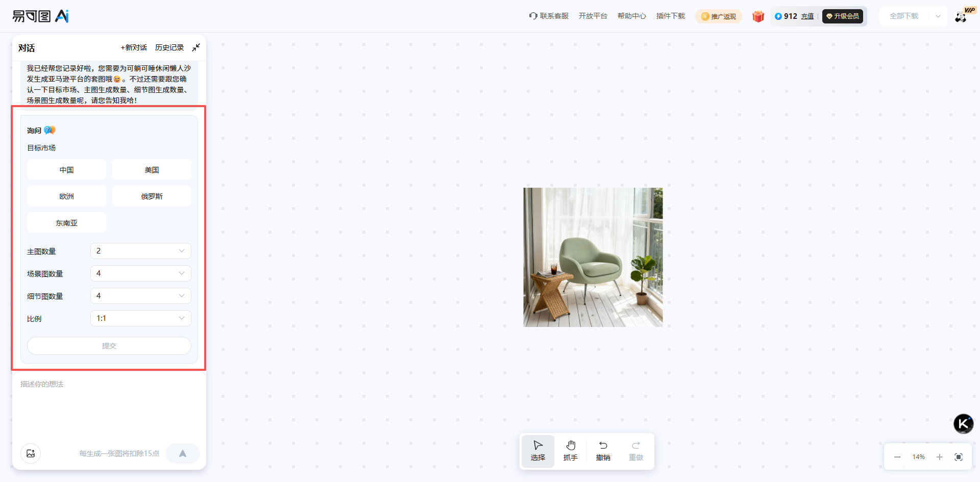Choose 俄罗斯 as target market
Screen dimensions: 980x482
coord(152,196)
